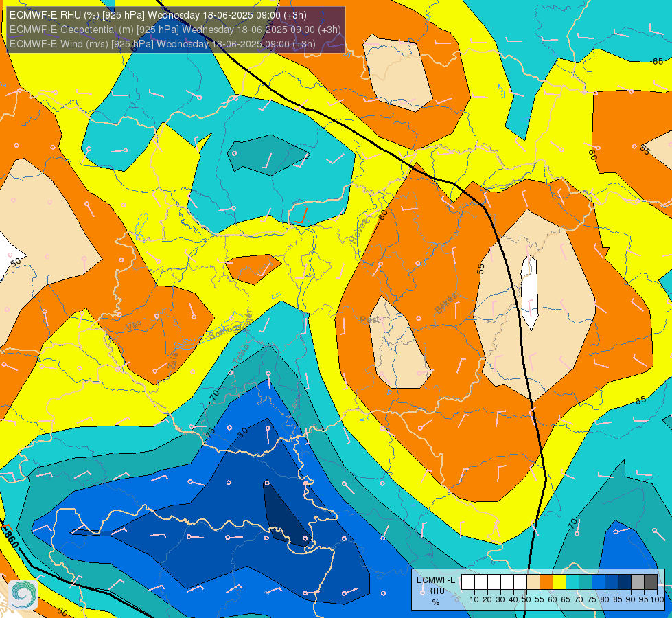Pick the medium blue 80–85 legend swatch
The height and width of the screenshot is (618, 672).
click(612, 582)
